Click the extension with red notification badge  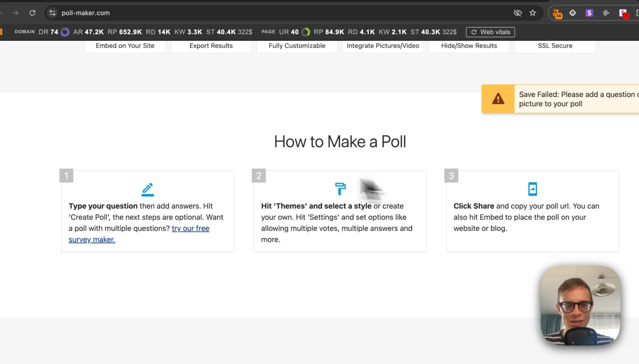(623, 13)
